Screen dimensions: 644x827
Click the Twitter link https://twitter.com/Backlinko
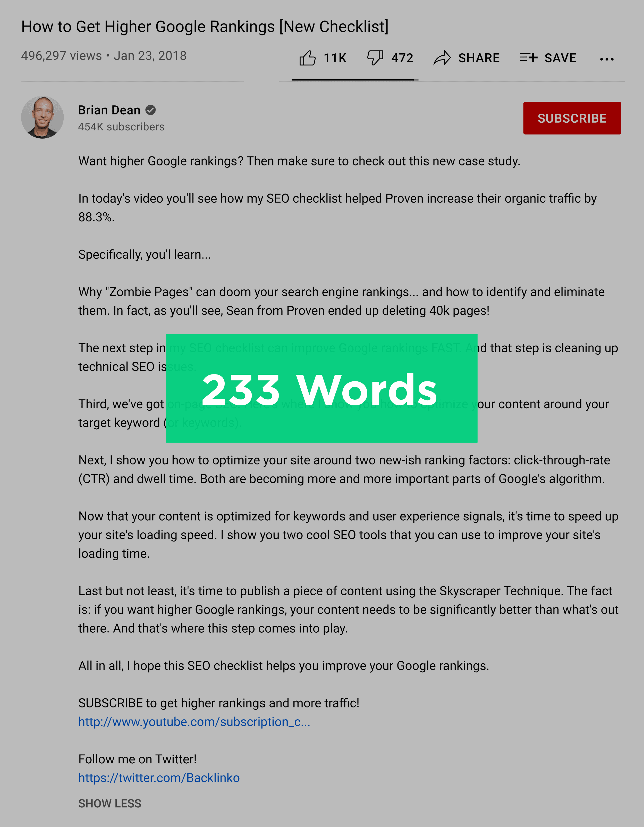point(159,777)
